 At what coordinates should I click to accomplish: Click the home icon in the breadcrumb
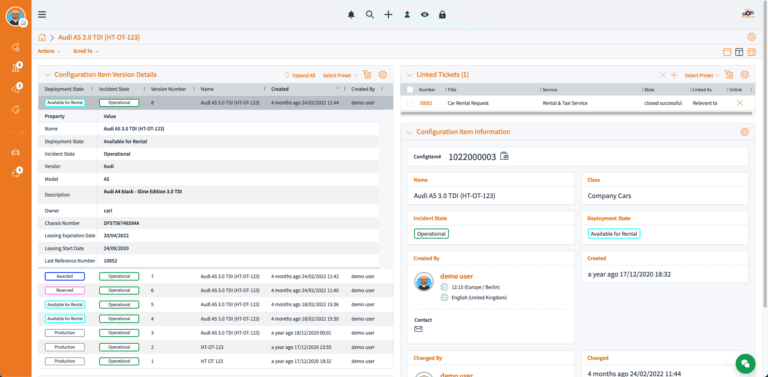[42, 37]
